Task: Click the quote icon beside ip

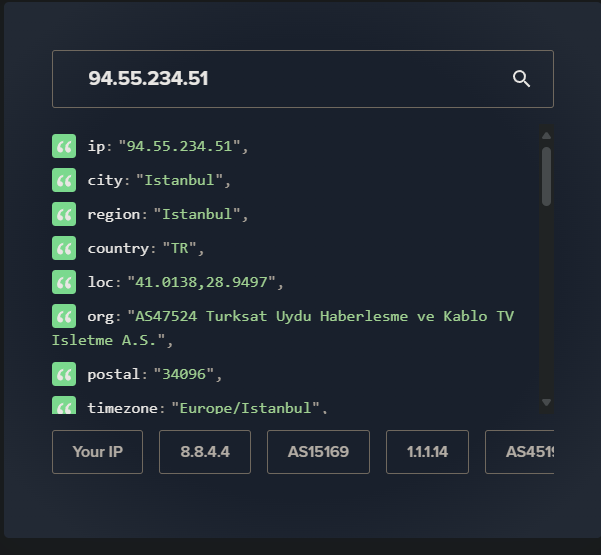Action: pos(64,147)
